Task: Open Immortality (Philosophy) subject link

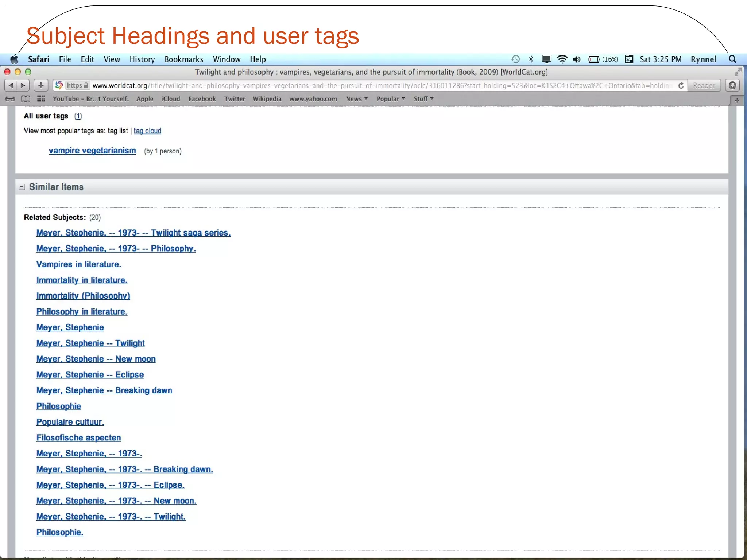Action: point(83,296)
